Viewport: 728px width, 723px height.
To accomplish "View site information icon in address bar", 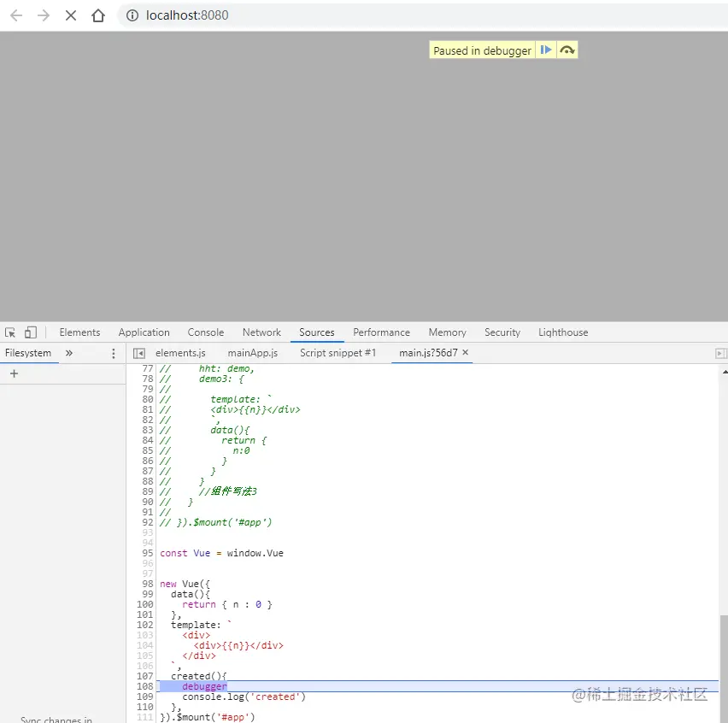I will coord(132,15).
